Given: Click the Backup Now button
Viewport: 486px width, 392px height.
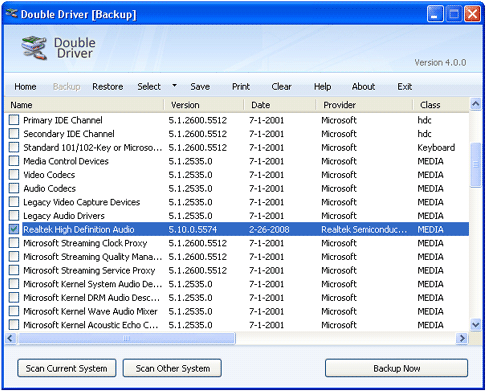Looking at the screenshot, I should pos(396,368).
